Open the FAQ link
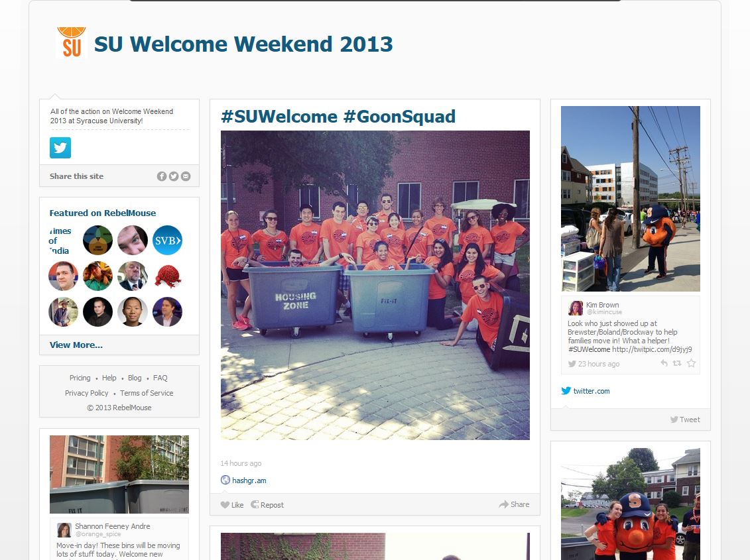The height and width of the screenshot is (560, 750). (160, 378)
